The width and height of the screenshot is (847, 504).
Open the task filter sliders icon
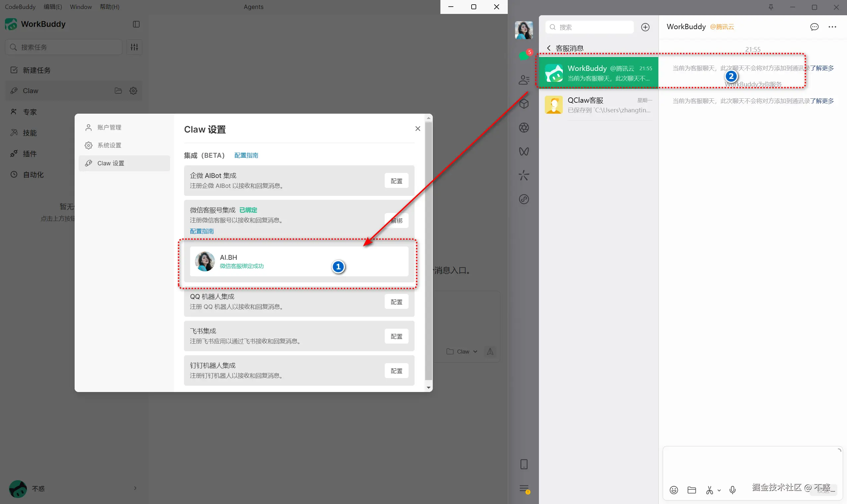(x=134, y=47)
